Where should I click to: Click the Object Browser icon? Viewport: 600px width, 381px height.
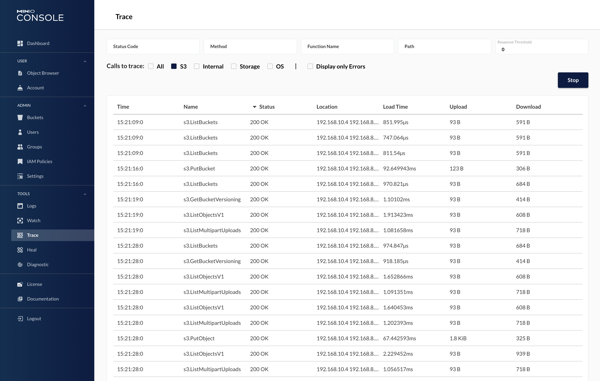(20, 73)
